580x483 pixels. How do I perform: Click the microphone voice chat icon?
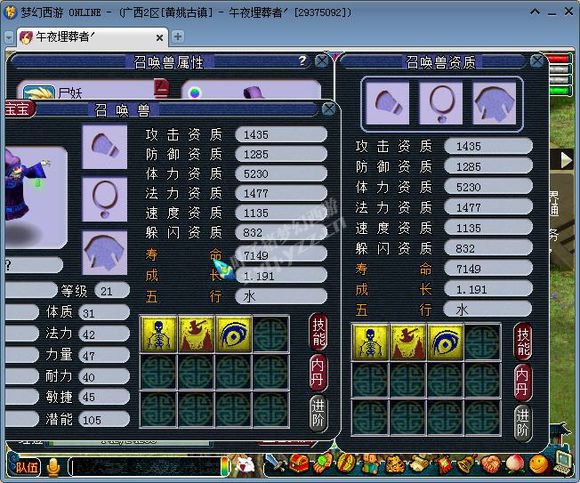tap(54, 467)
